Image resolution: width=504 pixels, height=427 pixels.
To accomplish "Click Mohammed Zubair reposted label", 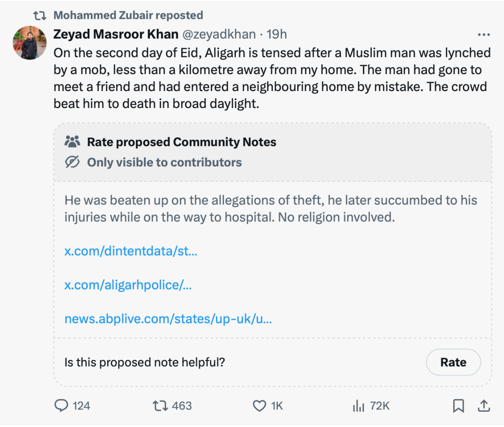I will (x=128, y=15).
